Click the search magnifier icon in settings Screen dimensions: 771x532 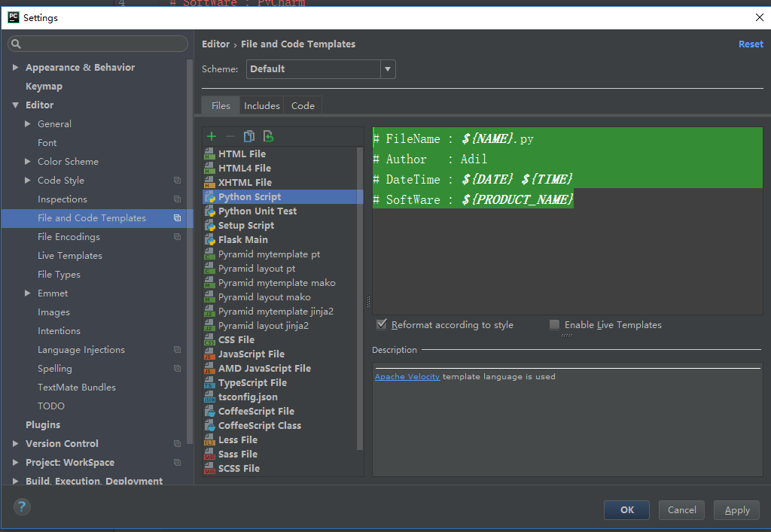tap(16, 44)
